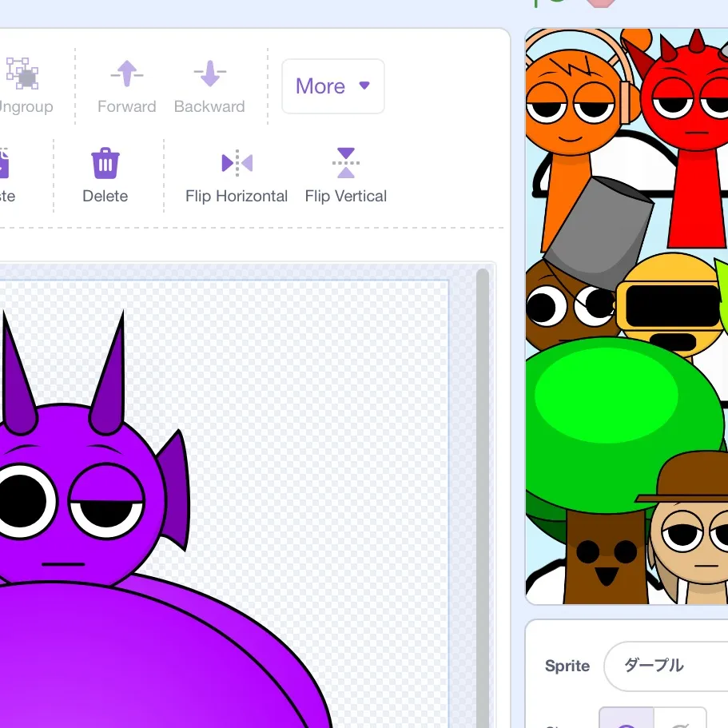Open the More dropdown

pos(333,86)
